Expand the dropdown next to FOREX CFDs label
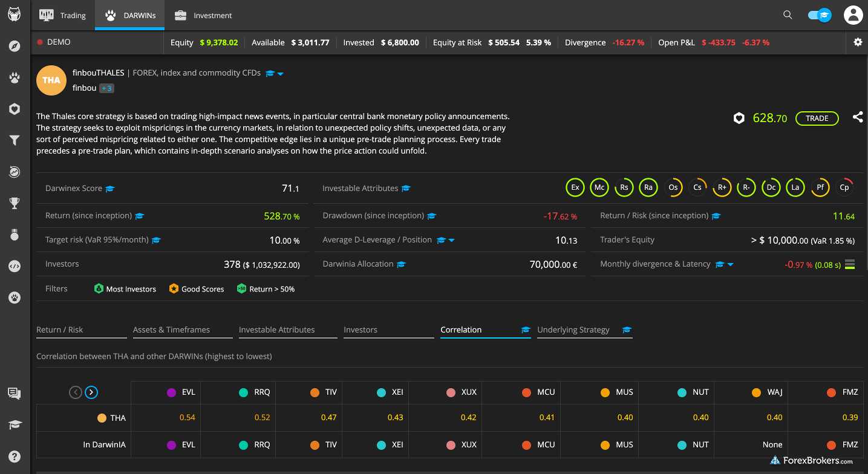Image resolution: width=868 pixels, height=474 pixels. click(x=281, y=74)
